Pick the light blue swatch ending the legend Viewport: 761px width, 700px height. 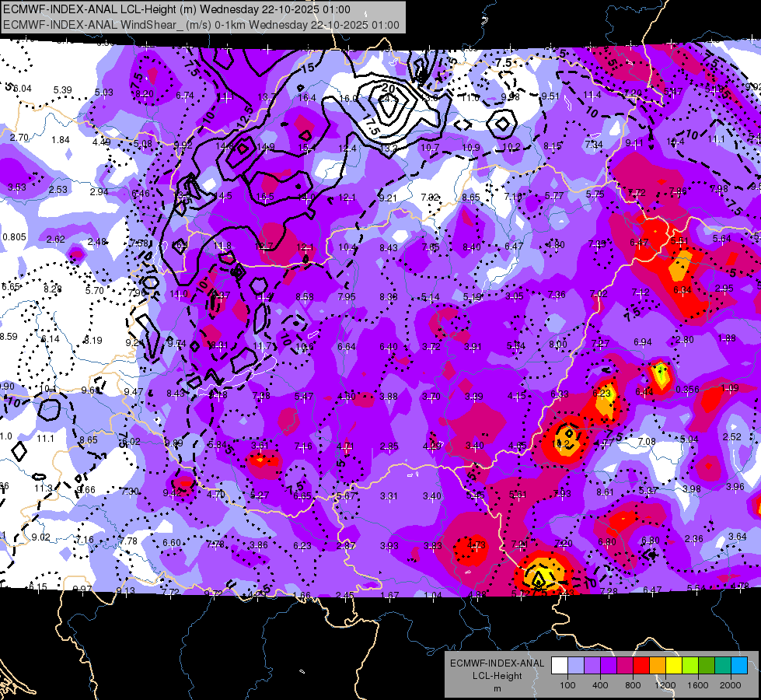click(x=739, y=665)
